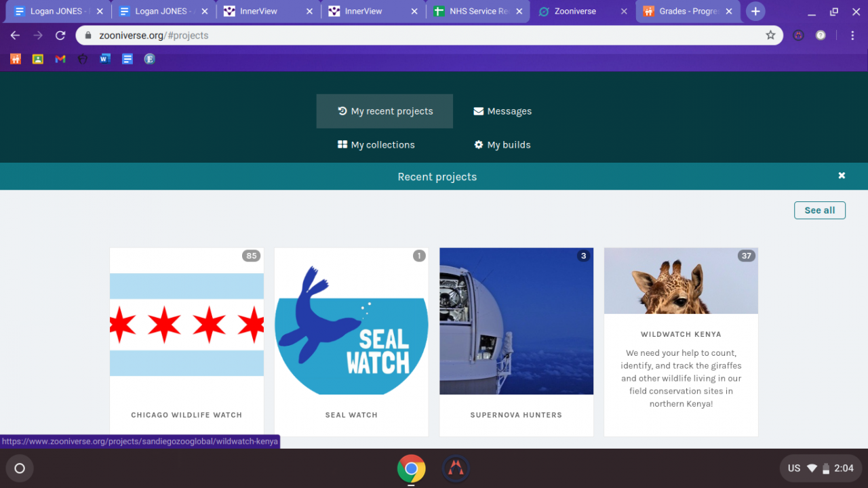Click the browser forward arrow
The image size is (868, 488).
click(38, 35)
